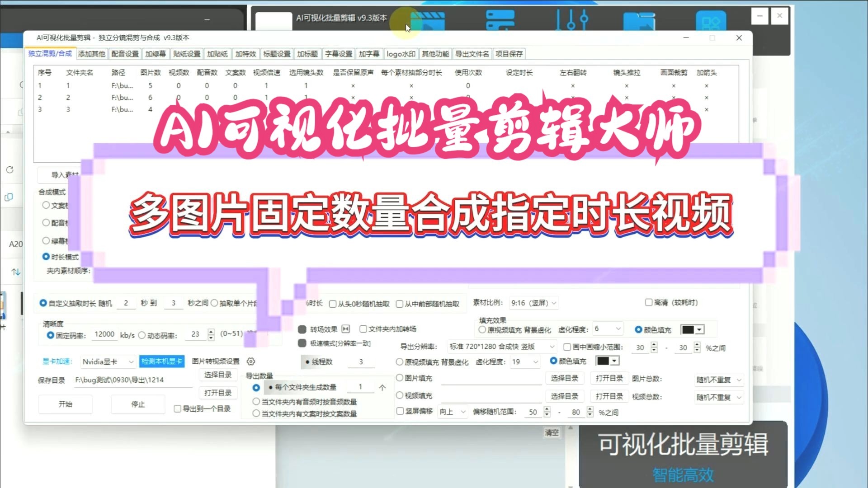Image resolution: width=868 pixels, height=488 pixels.
Task: Open the 虚化程度 dropdown showing 6
Action: coord(608,329)
